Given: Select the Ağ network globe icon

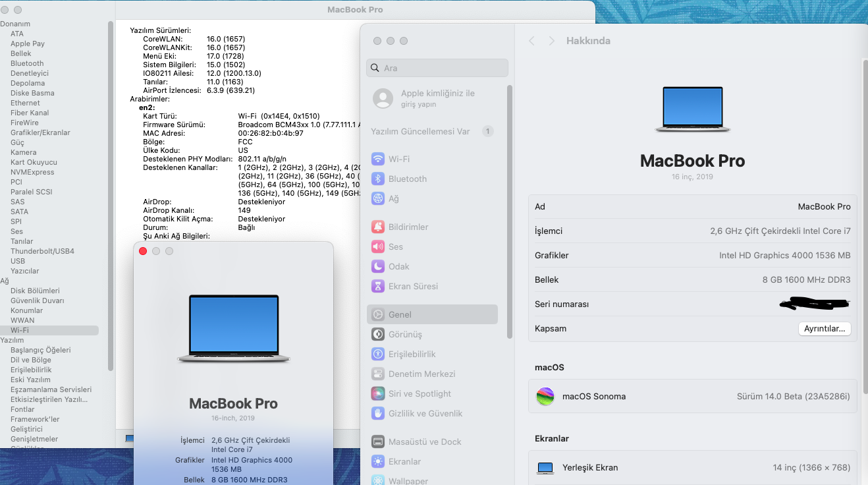Looking at the screenshot, I should click(x=378, y=198).
